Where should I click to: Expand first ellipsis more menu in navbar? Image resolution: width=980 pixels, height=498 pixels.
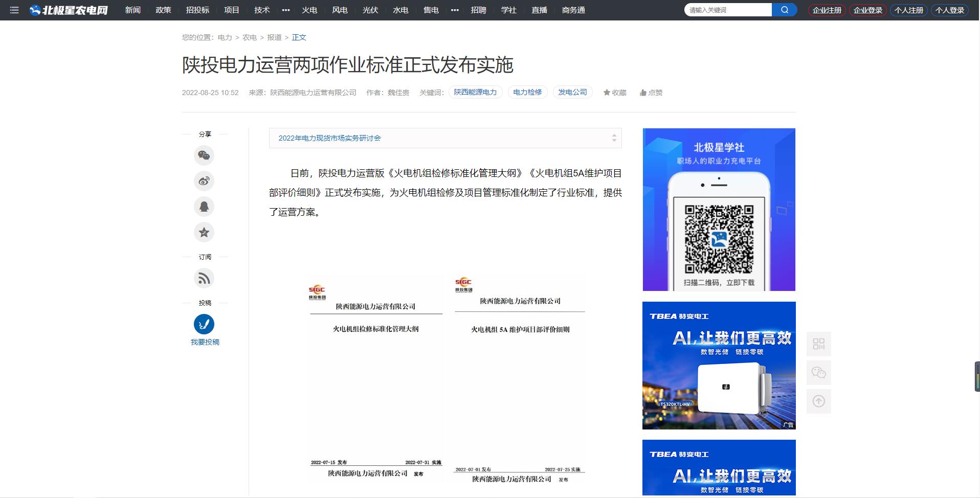tap(286, 10)
